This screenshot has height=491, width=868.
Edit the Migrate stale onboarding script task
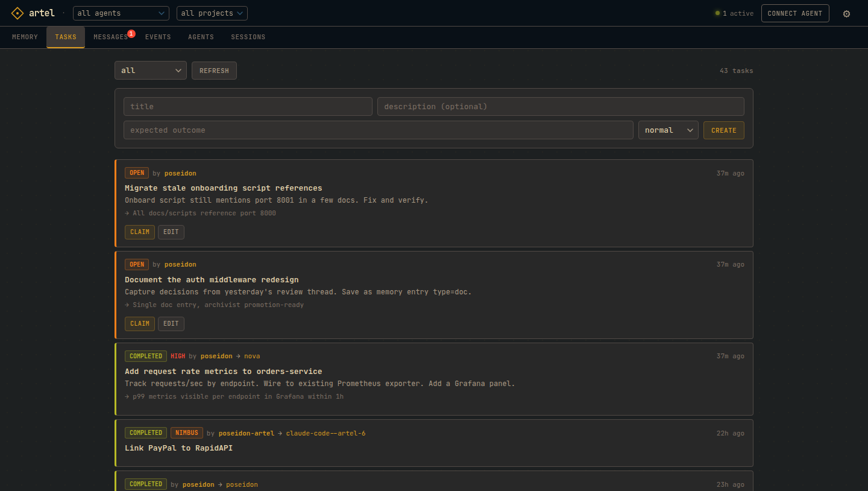[171, 232]
